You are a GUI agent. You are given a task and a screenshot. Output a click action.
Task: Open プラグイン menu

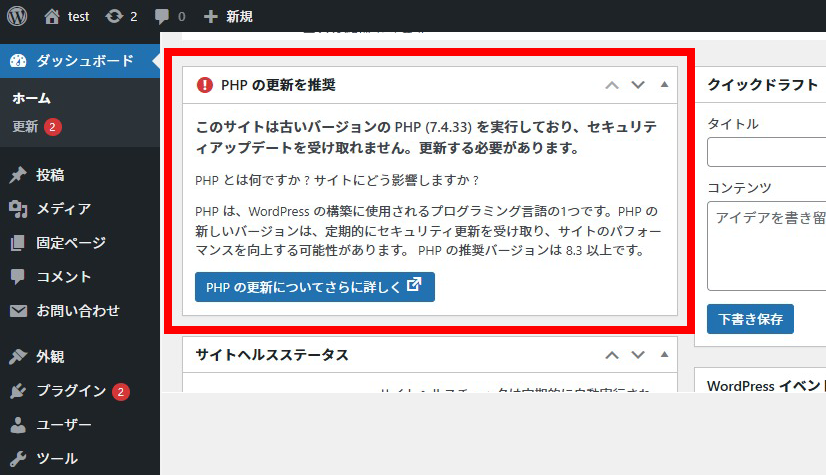point(80,391)
